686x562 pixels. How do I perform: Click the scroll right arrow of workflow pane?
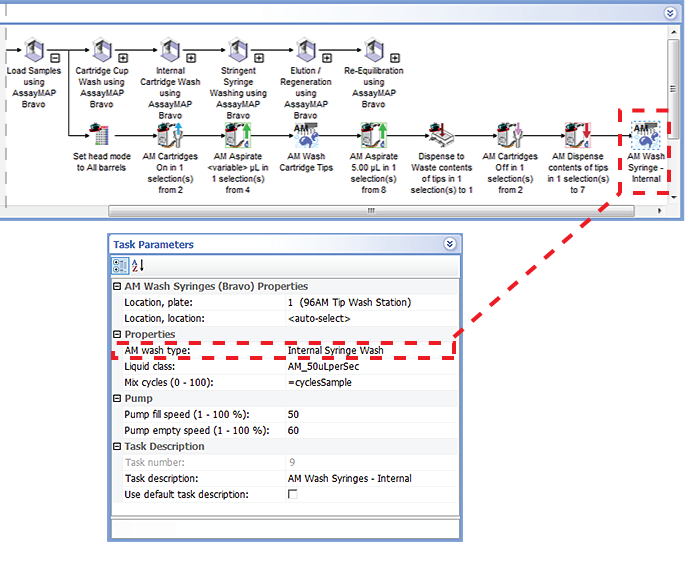(x=659, y=210)
